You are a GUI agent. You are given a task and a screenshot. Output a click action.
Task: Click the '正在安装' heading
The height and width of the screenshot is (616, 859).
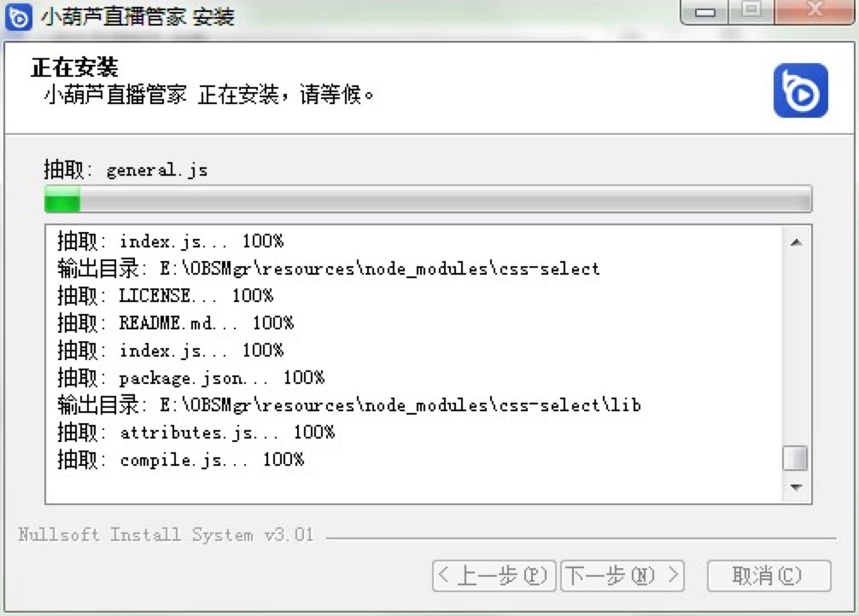click(x=74, y=67)
